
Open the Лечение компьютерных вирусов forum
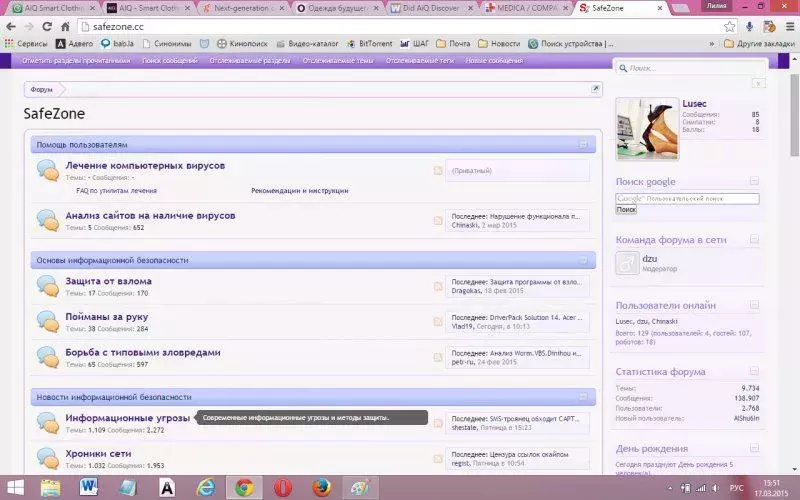coord(145,165)
